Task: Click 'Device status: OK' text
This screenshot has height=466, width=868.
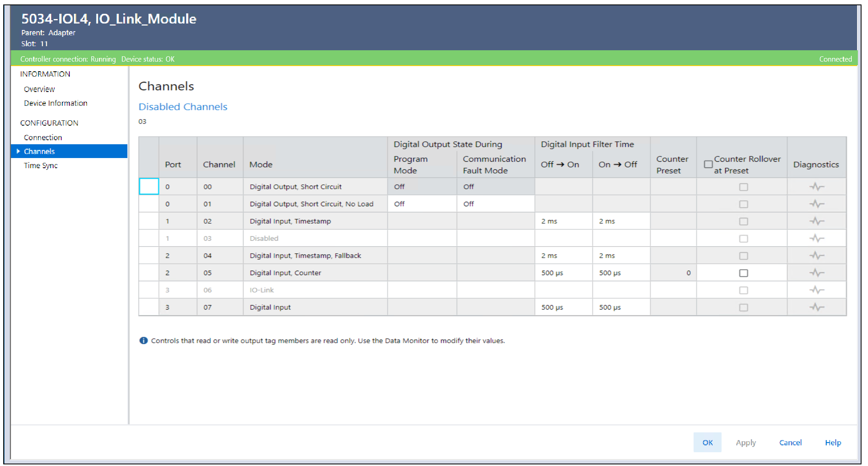Action: point(148,59)
